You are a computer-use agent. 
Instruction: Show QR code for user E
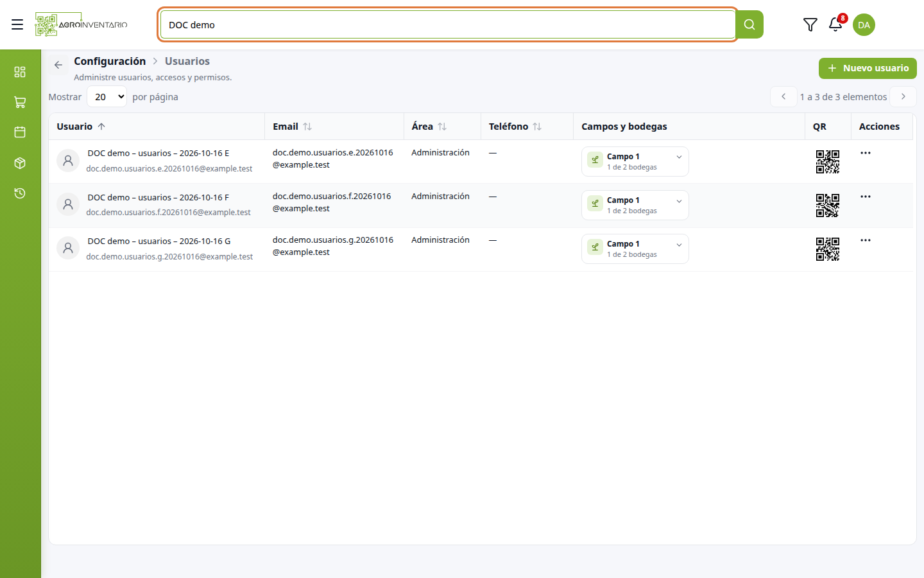pyautogui.click(x=828, y=162)
